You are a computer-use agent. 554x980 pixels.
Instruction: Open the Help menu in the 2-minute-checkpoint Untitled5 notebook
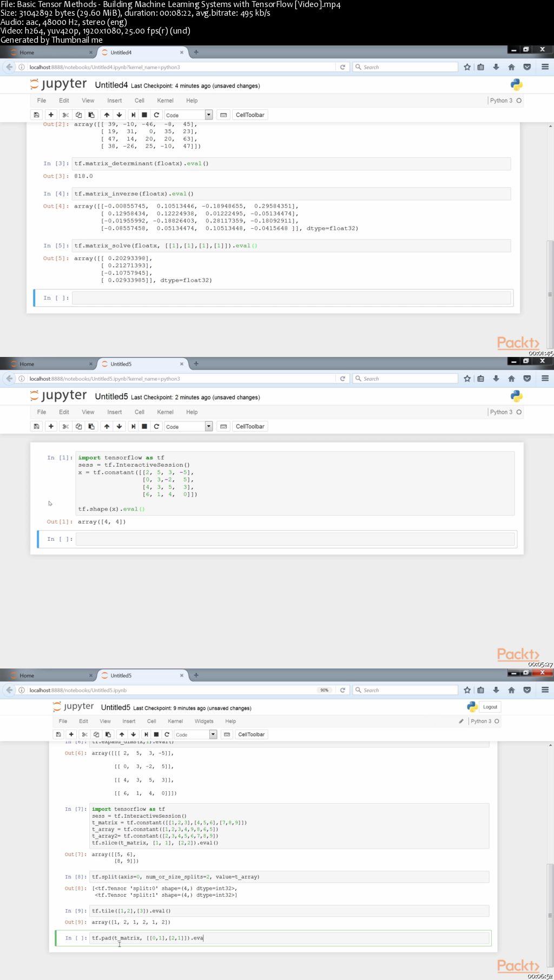click(192, 412)
